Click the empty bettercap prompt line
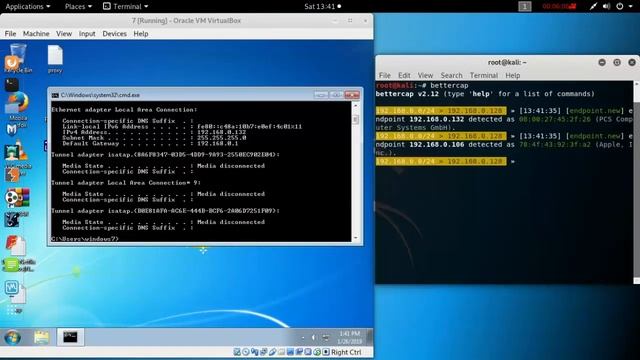 click(504, 162)
